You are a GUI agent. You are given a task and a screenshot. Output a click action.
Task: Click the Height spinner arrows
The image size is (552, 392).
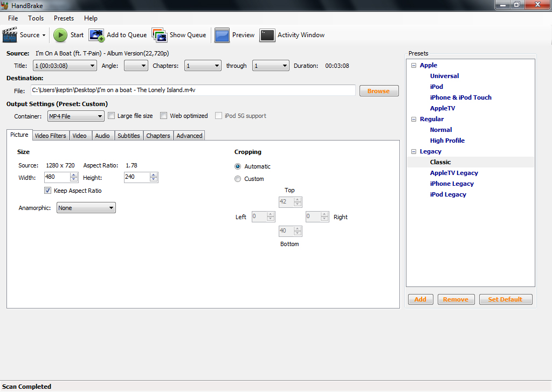[154, 177]
